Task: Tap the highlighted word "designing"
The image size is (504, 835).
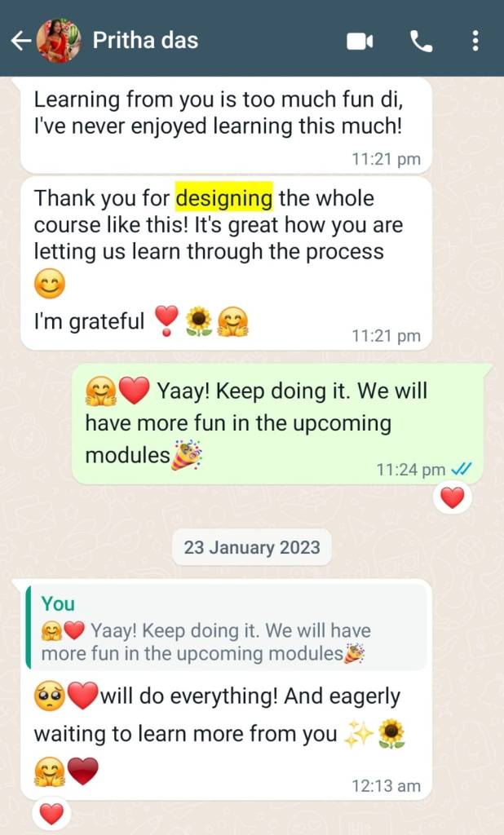Action: tap(224, 198)
